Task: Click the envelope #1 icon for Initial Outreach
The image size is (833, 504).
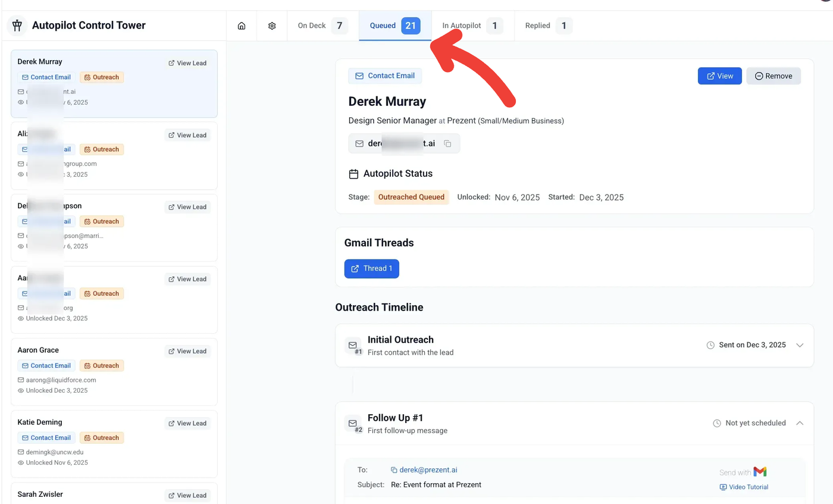Action: pyautogui.click(x=353, y=346)
